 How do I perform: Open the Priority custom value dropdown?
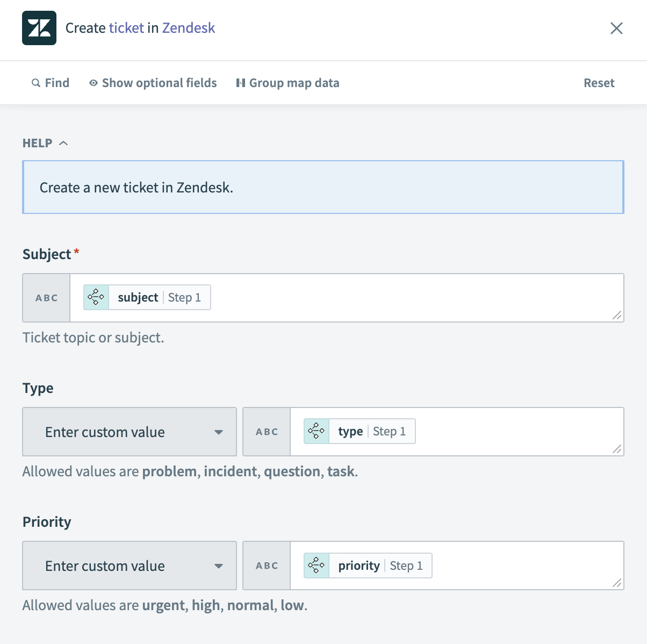click(130, 566)
